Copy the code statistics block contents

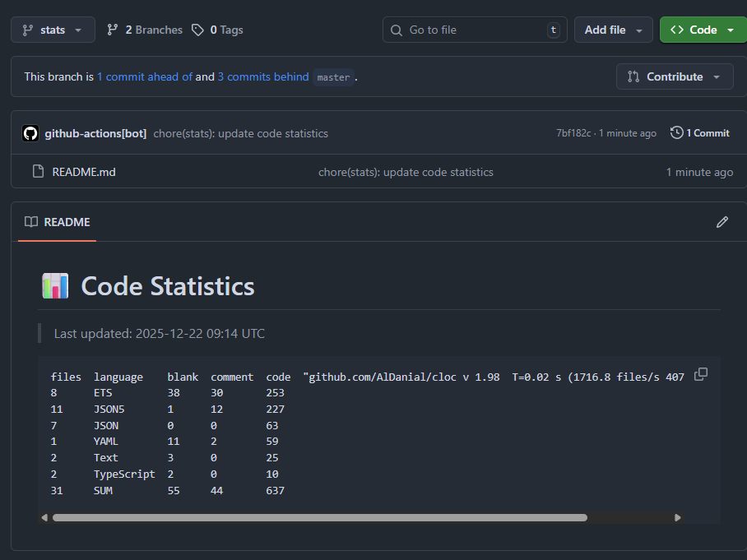click(x=701, y=375)
